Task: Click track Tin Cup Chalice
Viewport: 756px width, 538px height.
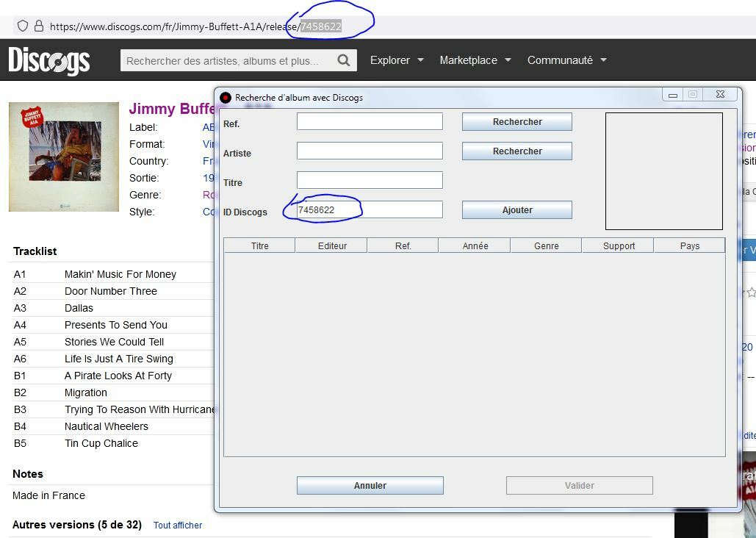Action: (101, 443)
